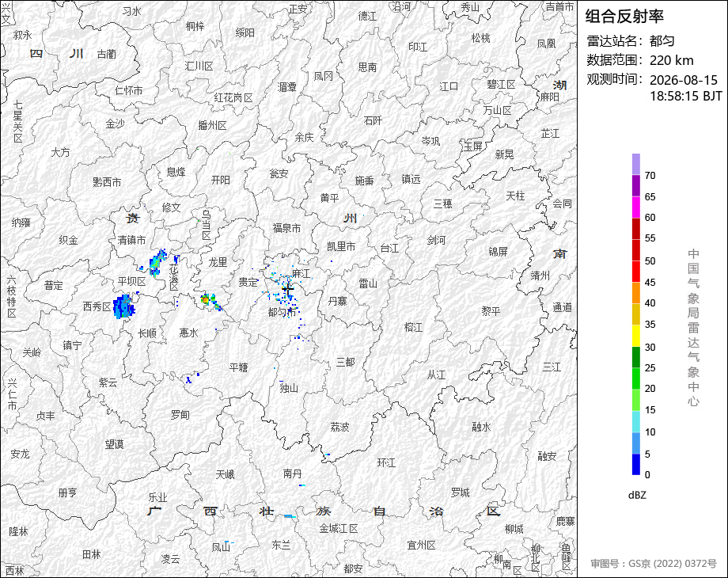Click the 都匀市 map label
728x578 pixels.
[x=282, y=312]
